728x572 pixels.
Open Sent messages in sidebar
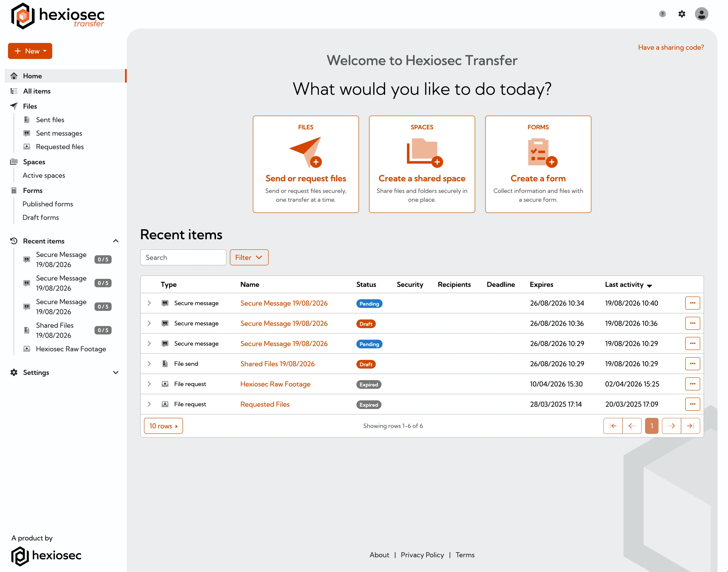pyautogui.click(x=59, y=133)
